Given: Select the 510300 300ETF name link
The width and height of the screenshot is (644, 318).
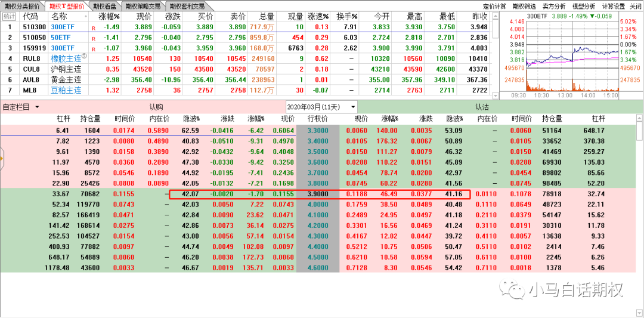Looking at the screenshot, I should tap(63, 27).
